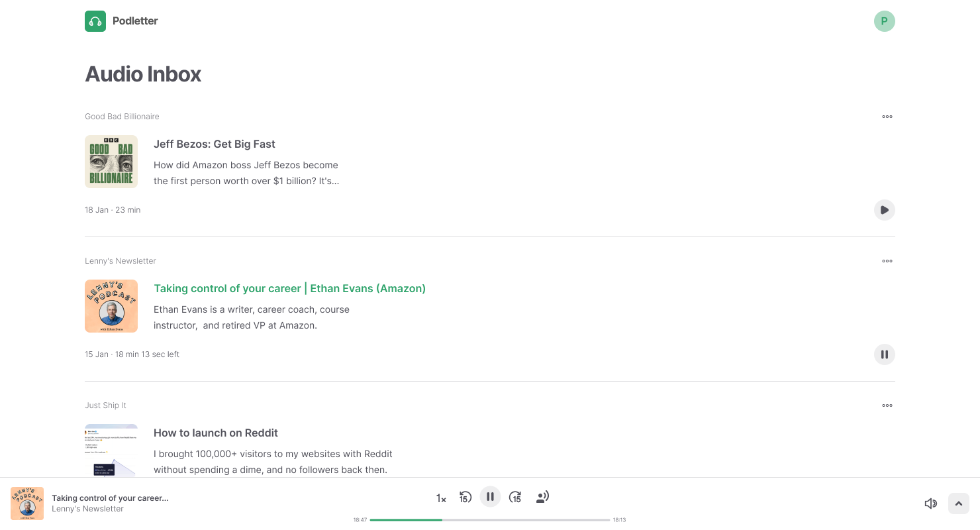Skip forward 15 seconds in the player
The height and width of the screenshot is (530, 980).
[515, 497]
